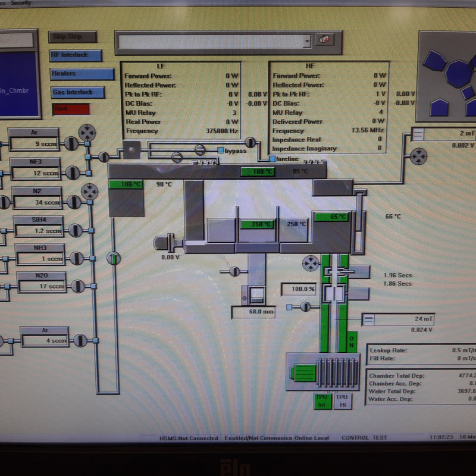The width and height of the screenshot is (476, 476).
Task: Open the recipe dropdown at the top
Action: click(x=306, y=42)
